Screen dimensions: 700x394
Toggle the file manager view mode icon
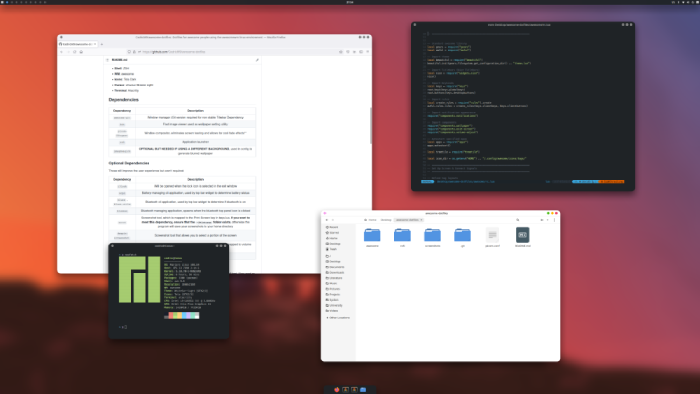[x=542, y=220]
